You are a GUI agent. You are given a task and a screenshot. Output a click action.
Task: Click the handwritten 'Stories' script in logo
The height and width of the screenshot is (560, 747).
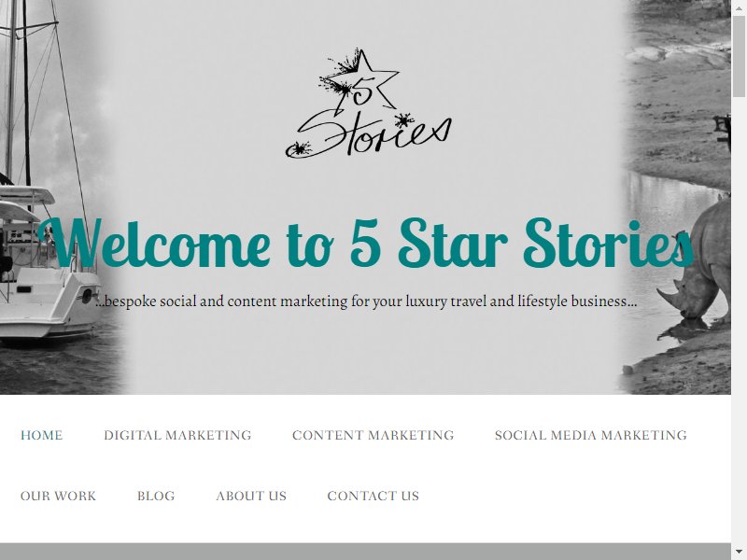click(x=368, y=135)
